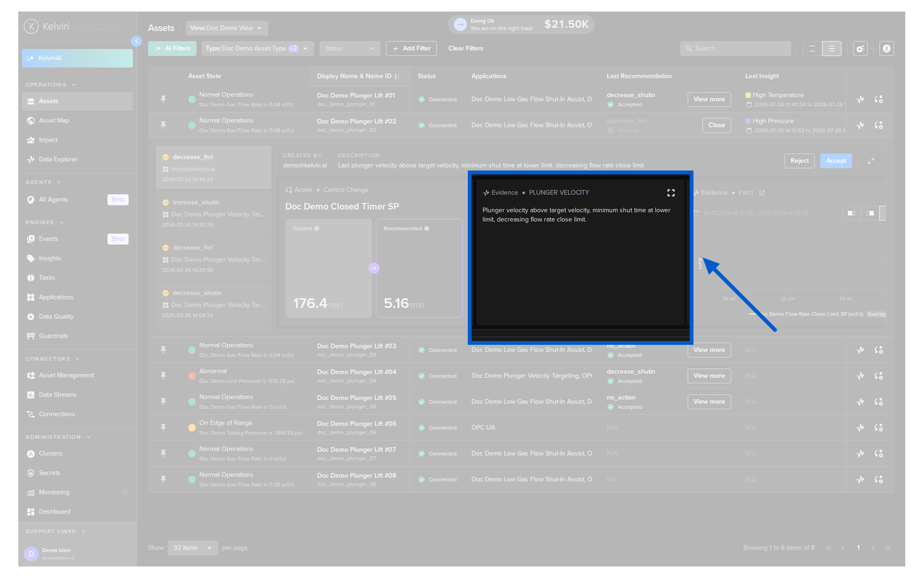924x578 pixels.
Task: Open the View: Doc Demo View dropdown
Action: 227,28
